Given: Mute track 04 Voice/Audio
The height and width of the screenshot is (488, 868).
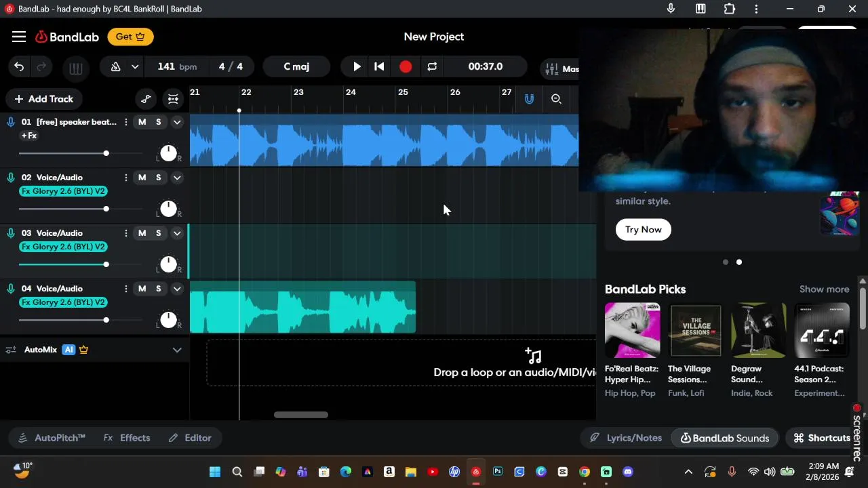Looking at the screenshot, I should click(142, 289).
